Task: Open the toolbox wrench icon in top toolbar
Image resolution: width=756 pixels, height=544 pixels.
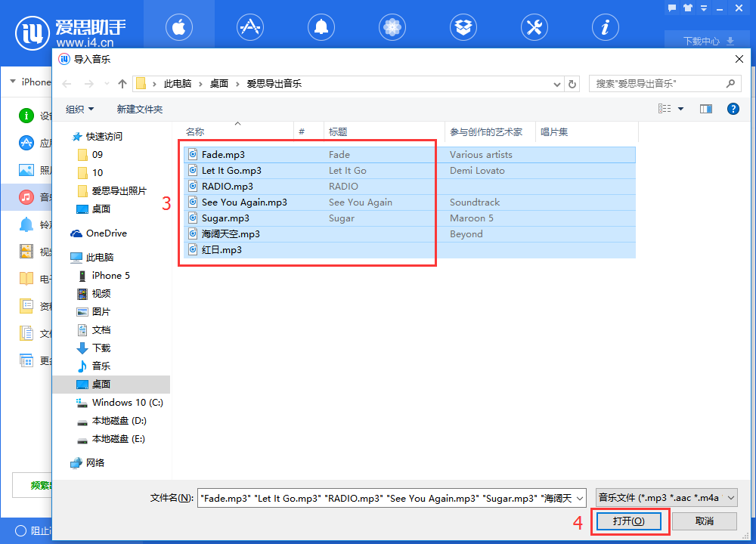Action: [534, 27]
